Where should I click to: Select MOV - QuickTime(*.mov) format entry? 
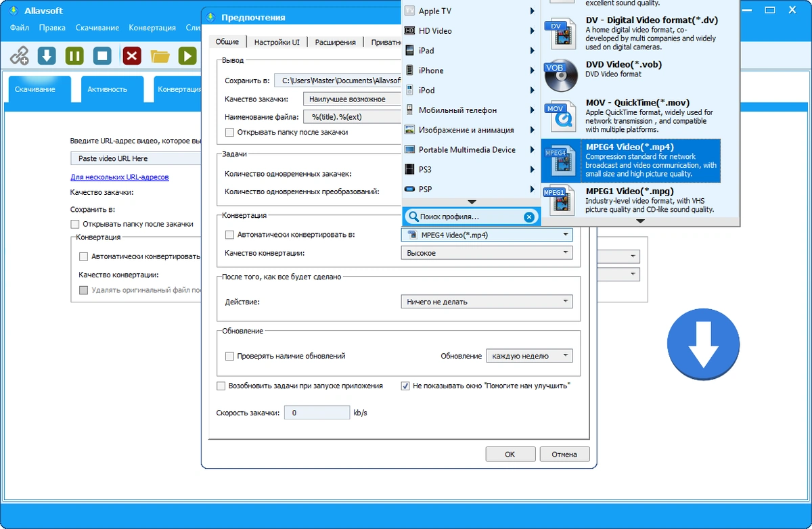point(631,116)
